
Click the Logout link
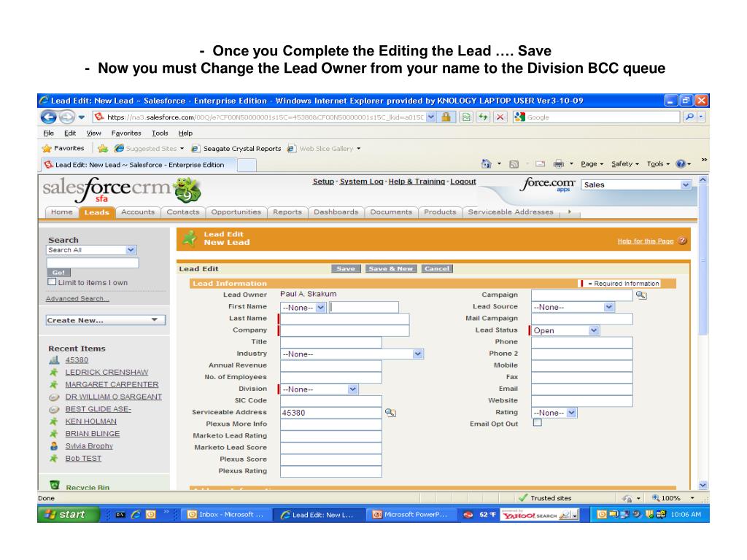pos(463,182)
